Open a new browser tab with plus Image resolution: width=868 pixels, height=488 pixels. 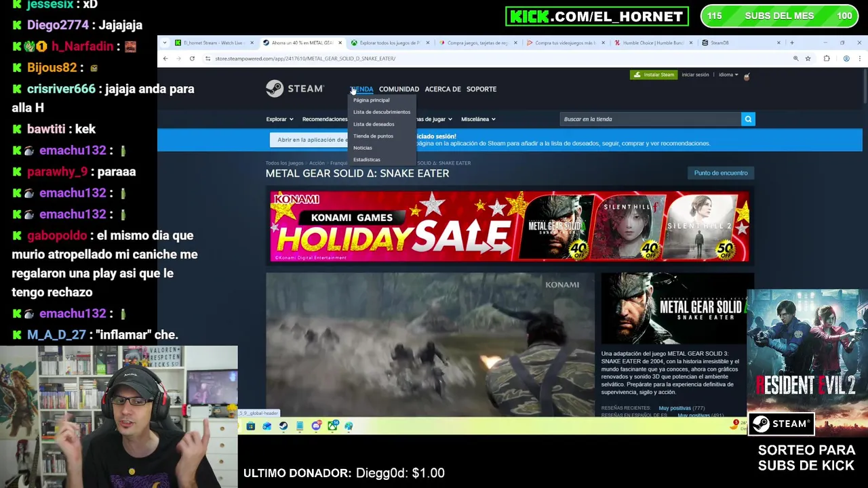791,43
